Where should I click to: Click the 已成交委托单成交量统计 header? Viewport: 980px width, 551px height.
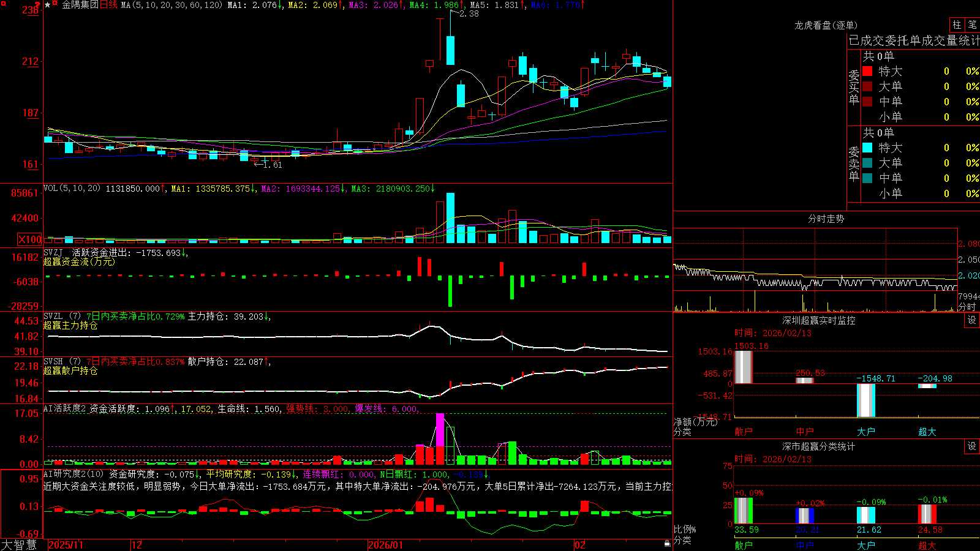tap(914, 41)
